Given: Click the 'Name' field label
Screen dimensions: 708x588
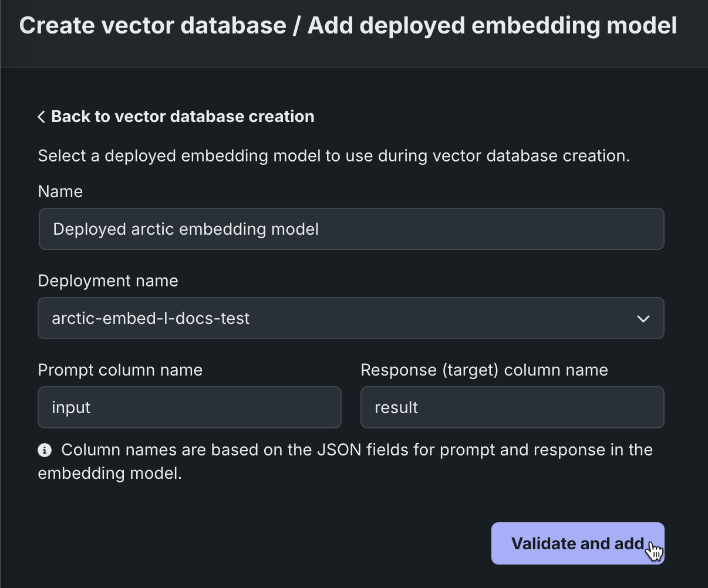Looking at the screenshot, I should pyautogui.click(x=60, y=192).
